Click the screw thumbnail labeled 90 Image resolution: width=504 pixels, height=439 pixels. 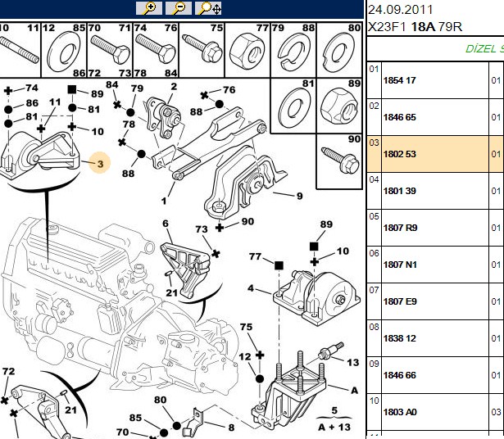pyautogui.click(x=339, y=161)
